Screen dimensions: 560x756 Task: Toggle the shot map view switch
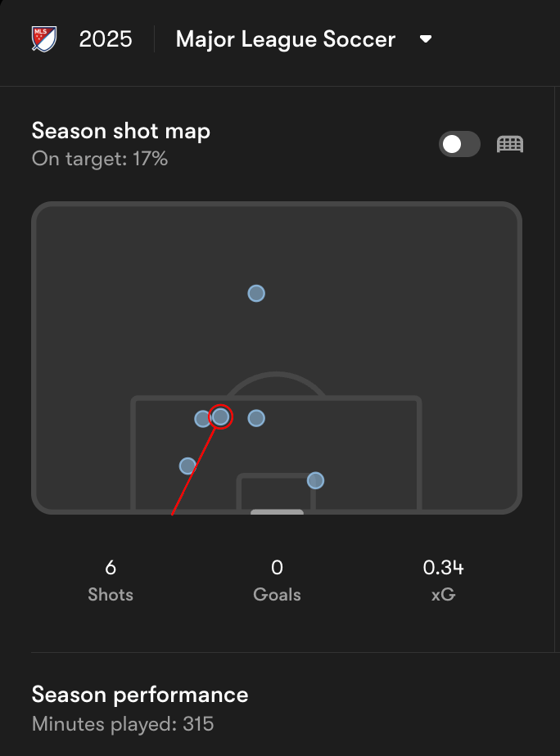(459, 144)
